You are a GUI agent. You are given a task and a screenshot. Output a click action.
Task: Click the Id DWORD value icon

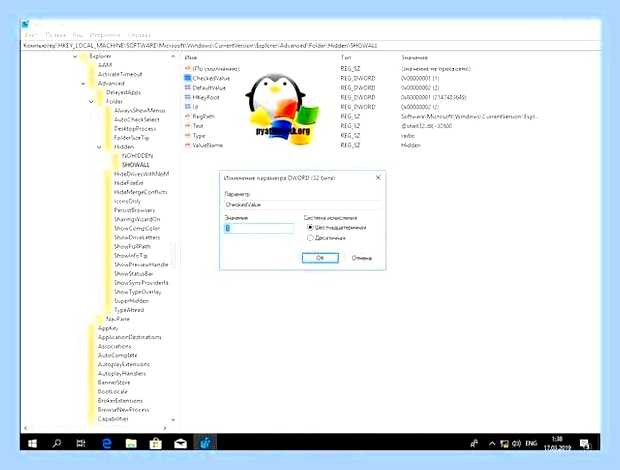pos(188,106)
